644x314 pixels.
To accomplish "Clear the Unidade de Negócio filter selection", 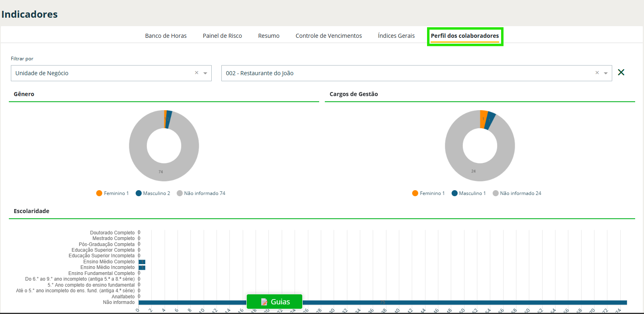I will 196,73.
